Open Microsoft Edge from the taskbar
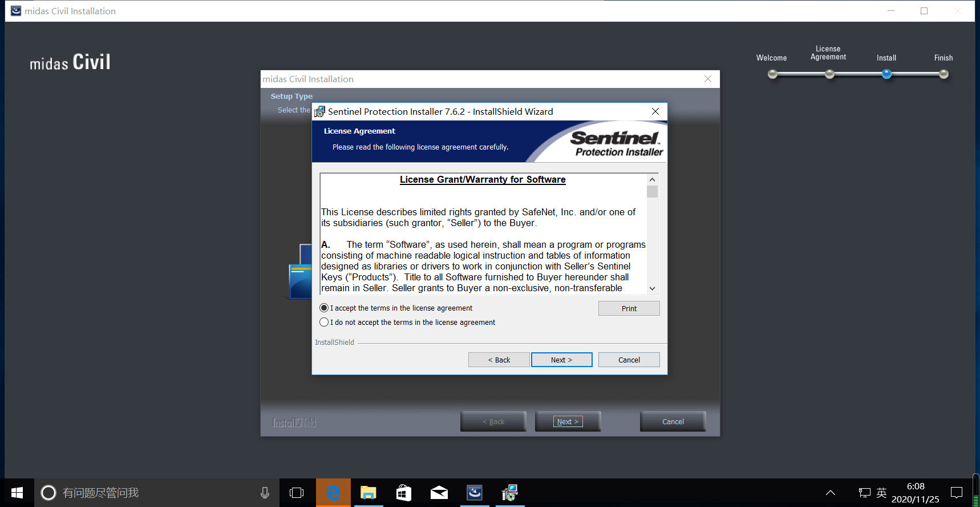 click(333, 493)
